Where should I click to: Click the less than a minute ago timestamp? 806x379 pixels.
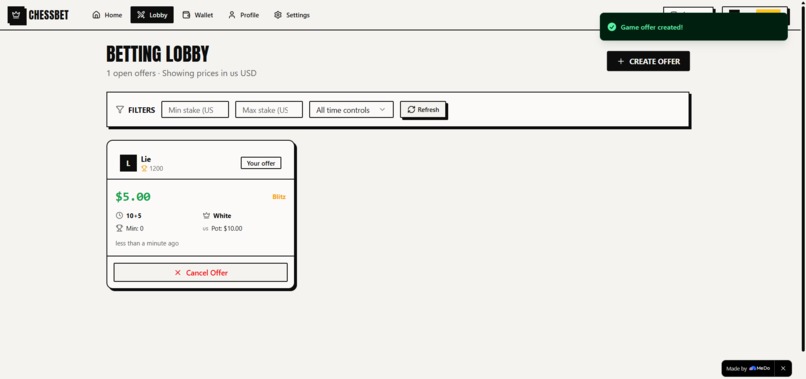(x=147, y=243)
